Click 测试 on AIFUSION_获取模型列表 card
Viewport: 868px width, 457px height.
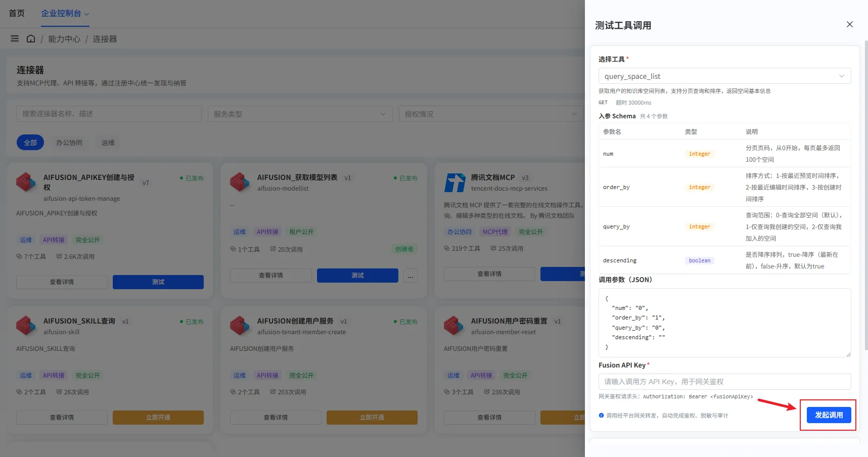tap(357, 276)
